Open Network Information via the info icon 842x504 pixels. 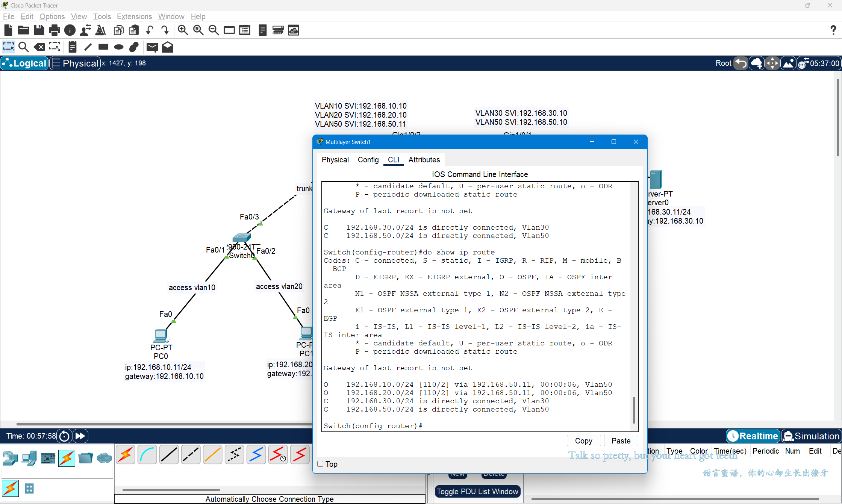tap(70, 30)
